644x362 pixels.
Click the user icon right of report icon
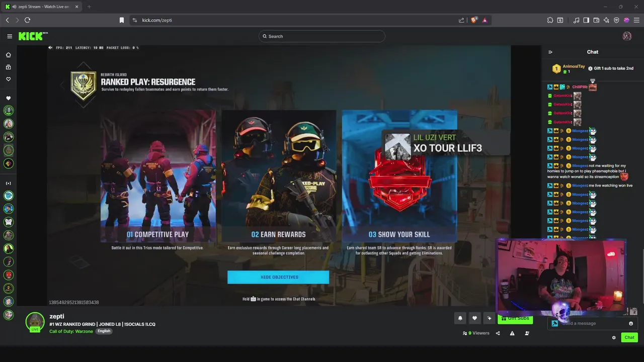pyautogui.click(x=527, y=333)
